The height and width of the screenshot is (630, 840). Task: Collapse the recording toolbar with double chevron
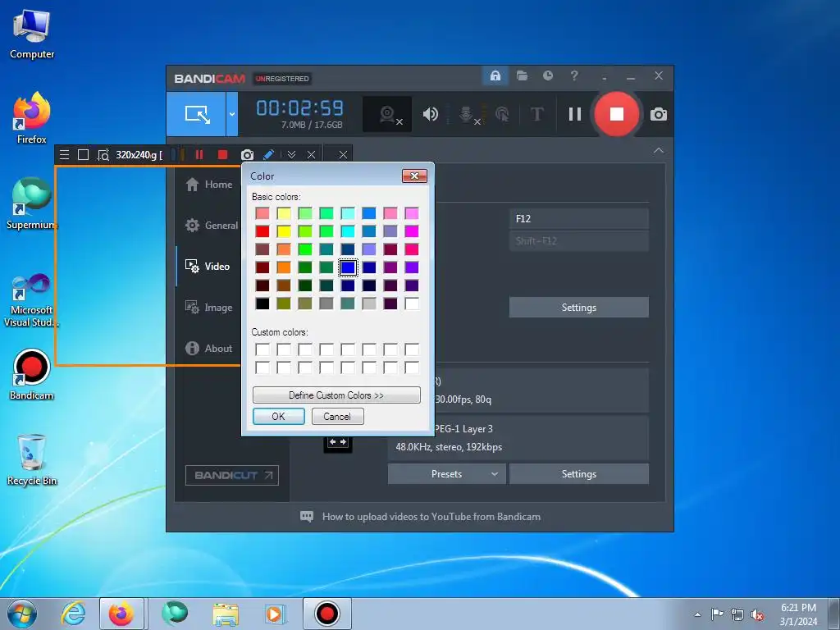coord(291,155)
